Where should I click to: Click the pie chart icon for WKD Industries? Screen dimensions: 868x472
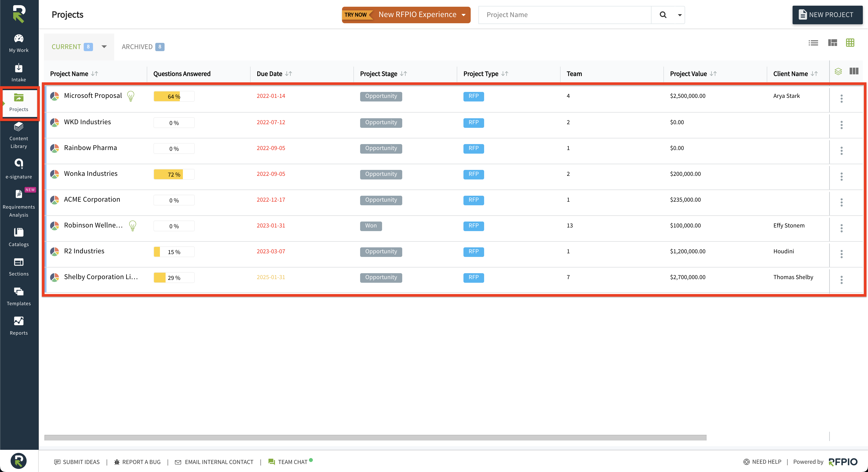pyautogui.click(x=55, y=122)
